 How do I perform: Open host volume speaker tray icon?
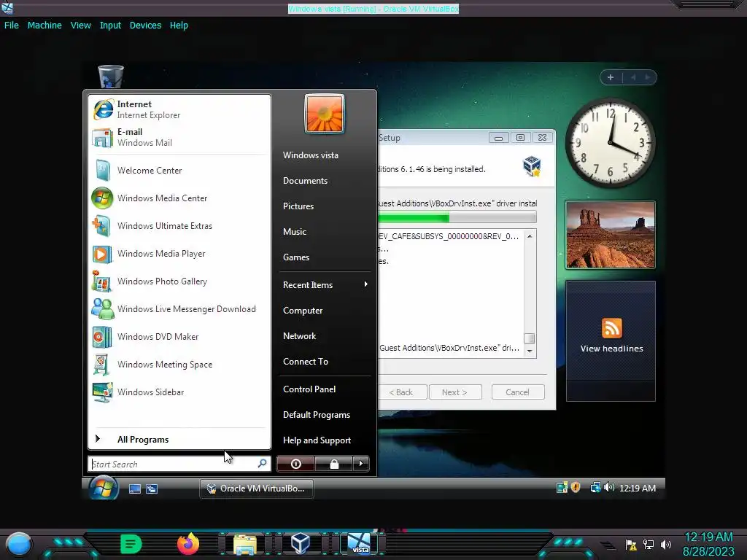tap(666, 544)
